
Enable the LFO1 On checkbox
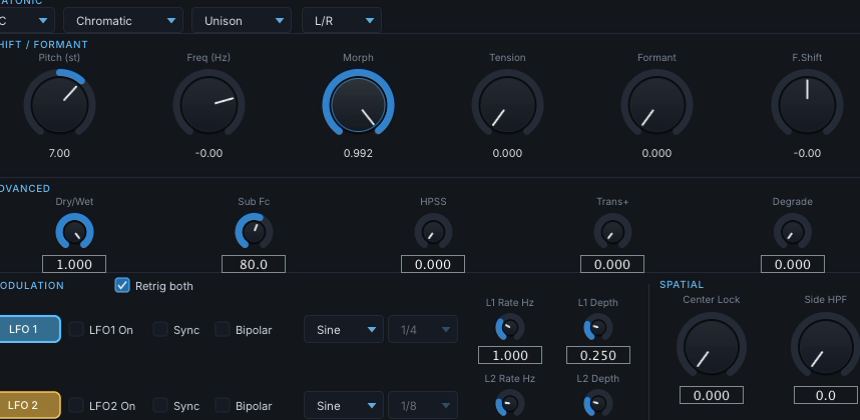pos(76,330)
